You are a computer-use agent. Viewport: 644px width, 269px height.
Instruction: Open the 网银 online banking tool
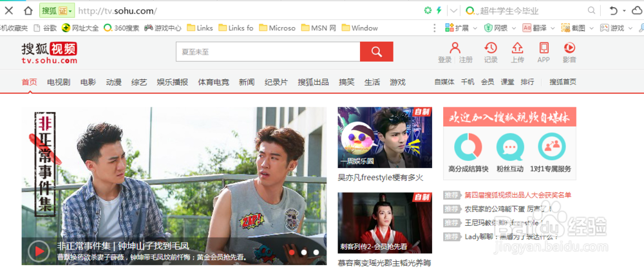tap(496, 28)
